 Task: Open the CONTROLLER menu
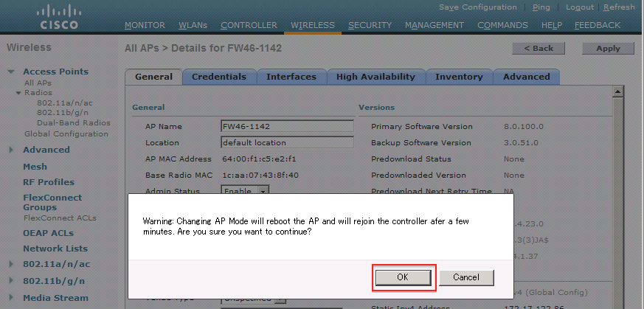pos(249,25)
